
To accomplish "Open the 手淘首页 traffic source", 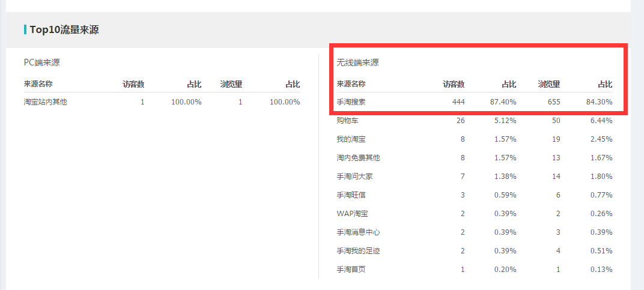I will click(351, 270).
